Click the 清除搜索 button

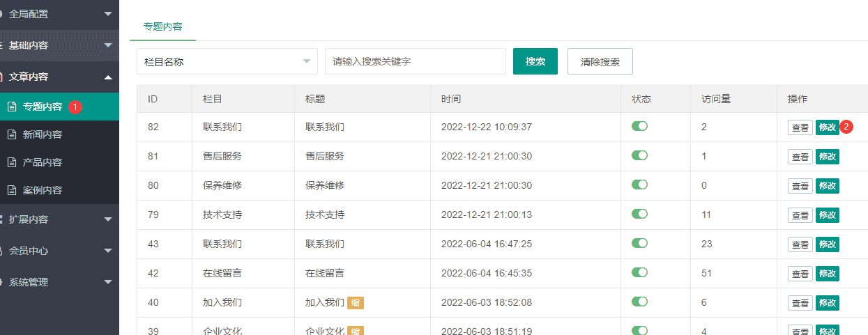600,61
